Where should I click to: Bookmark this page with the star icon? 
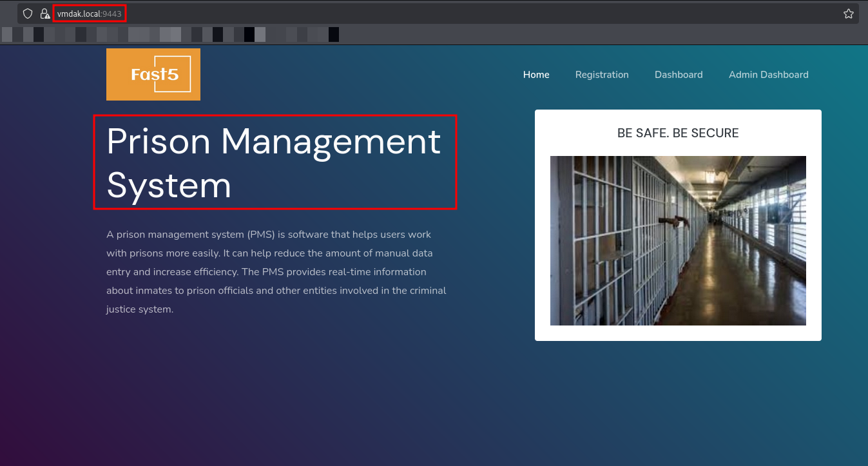(x=848, y=14)
